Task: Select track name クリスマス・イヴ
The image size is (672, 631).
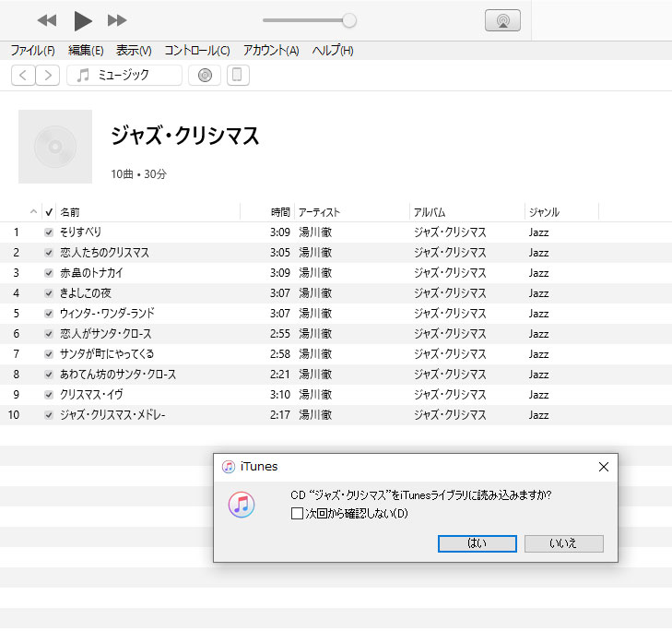Action: (x=91, y=394)
